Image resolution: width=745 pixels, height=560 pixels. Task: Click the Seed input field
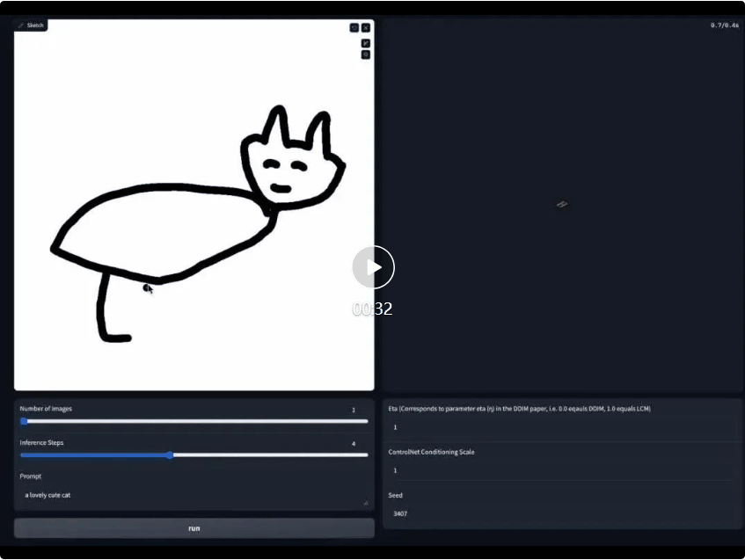pos(561,513)
